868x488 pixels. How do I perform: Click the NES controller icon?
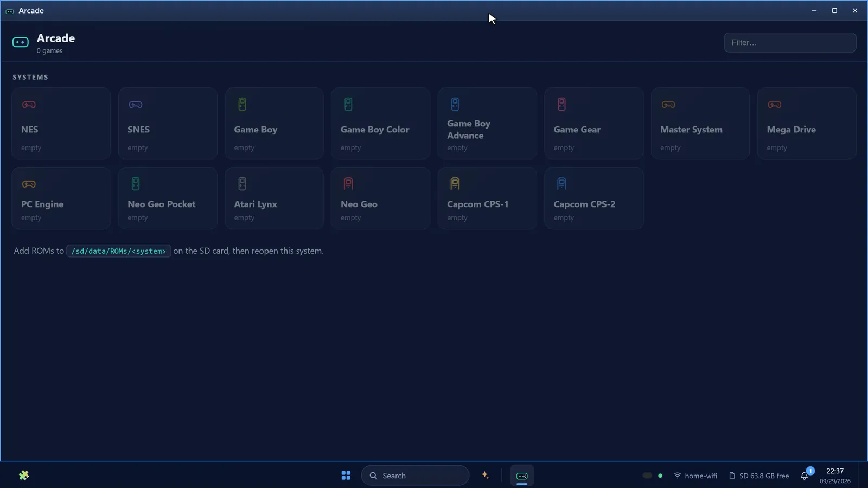tap(29, 105)
